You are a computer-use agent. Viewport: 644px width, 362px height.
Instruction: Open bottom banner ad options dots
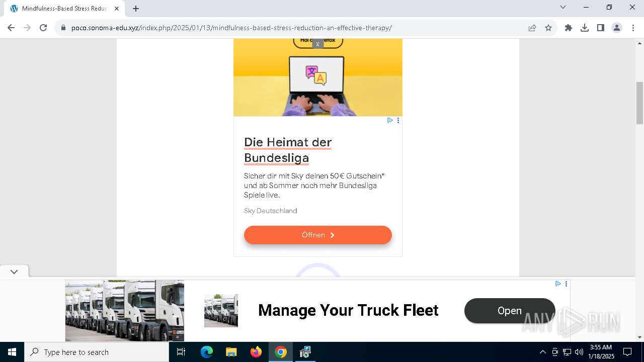566,284
